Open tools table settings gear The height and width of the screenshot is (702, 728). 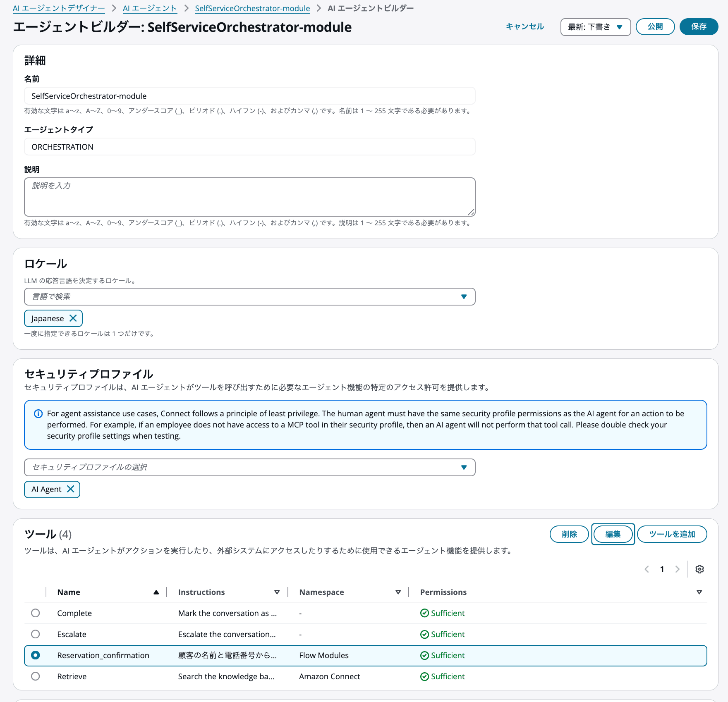tap(699, 569)
